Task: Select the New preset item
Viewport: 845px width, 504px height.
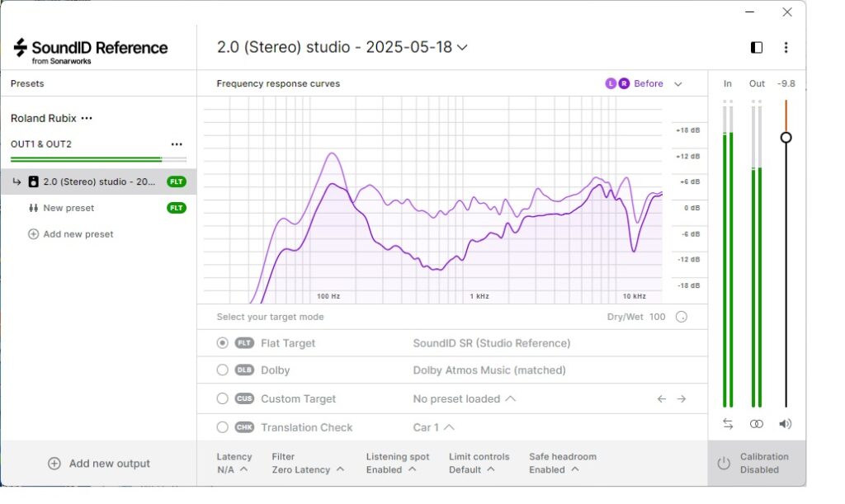Action: pos(68,208)
